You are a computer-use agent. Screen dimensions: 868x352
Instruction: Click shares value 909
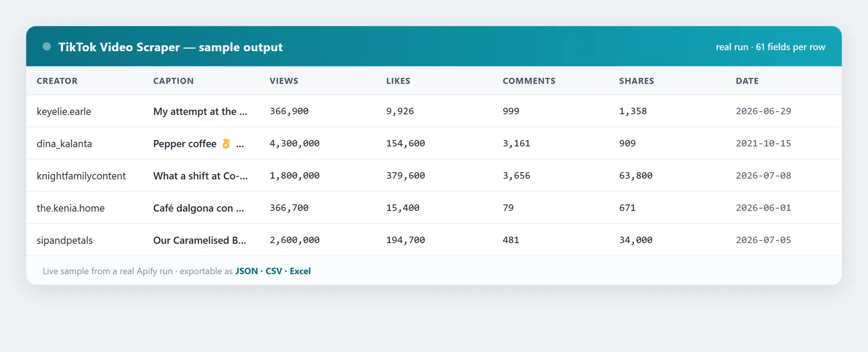coord(627,143)
